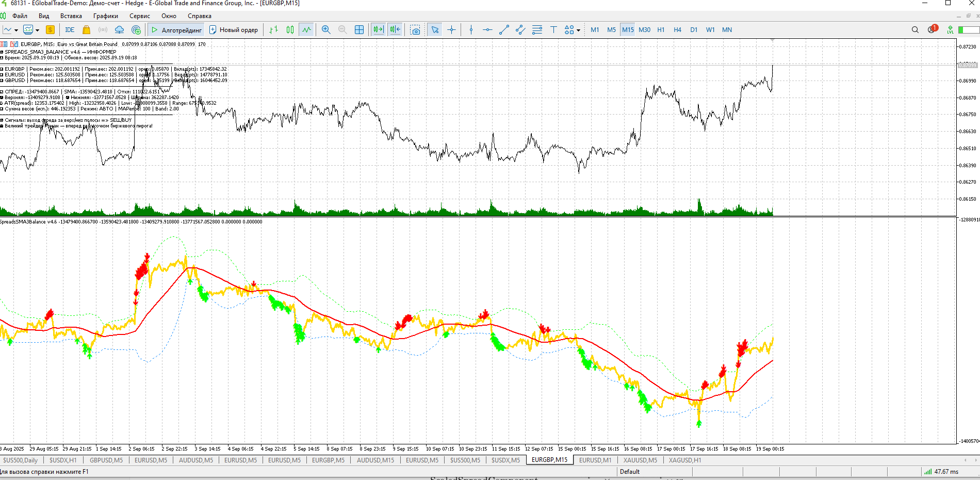The width and height of the screenshot is (980, 480).
Task: Activate the arrow cursor mode
Action: pos(435,30)
